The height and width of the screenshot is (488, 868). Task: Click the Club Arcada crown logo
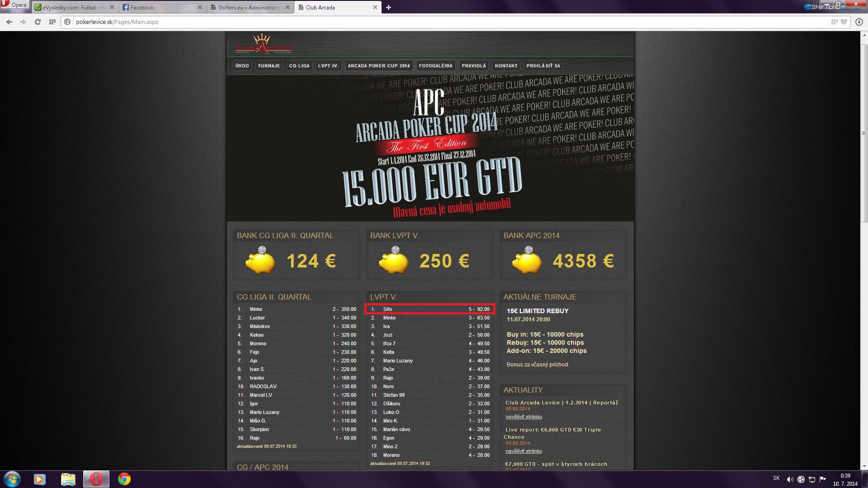[263, 44]
